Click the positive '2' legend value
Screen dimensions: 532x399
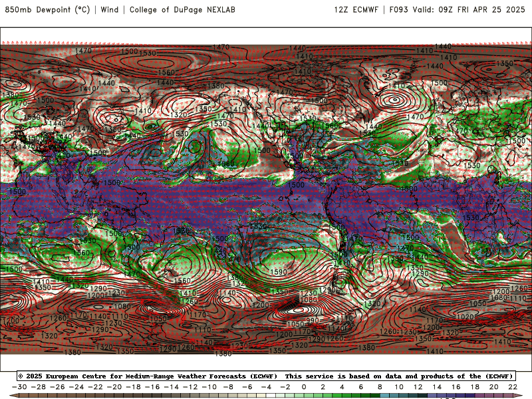[x=323, y=387]
